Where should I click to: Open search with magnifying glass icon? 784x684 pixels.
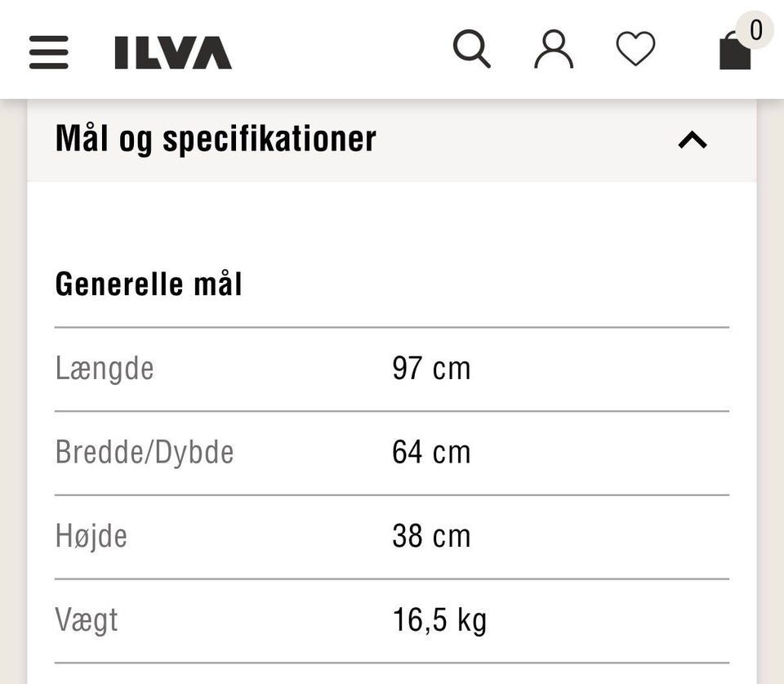point(472,50)
